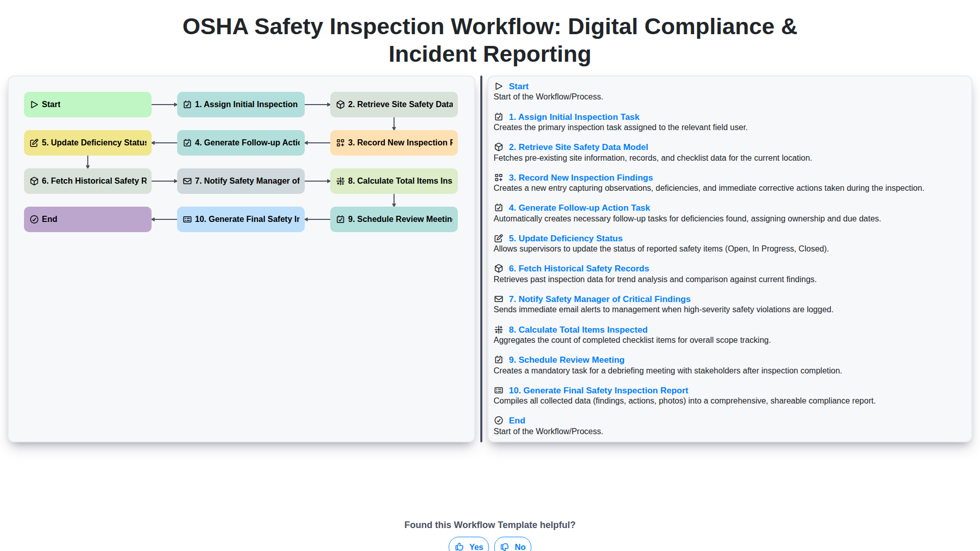This screenshot has width=980, height=551.
Task: Click the cube icon in Fetch Historical Safety node
Action: (x=34, y=181)
